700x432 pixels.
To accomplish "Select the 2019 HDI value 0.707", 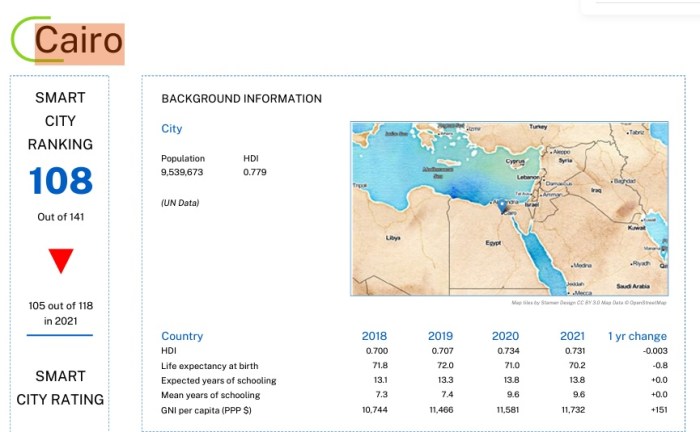I will (x=442, y=351).
